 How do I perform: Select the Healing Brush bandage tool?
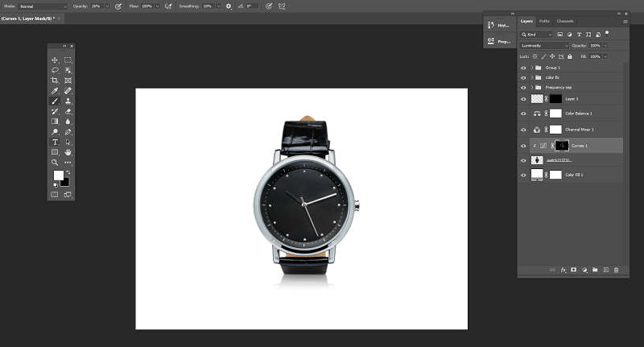click(x=68, y=91)
